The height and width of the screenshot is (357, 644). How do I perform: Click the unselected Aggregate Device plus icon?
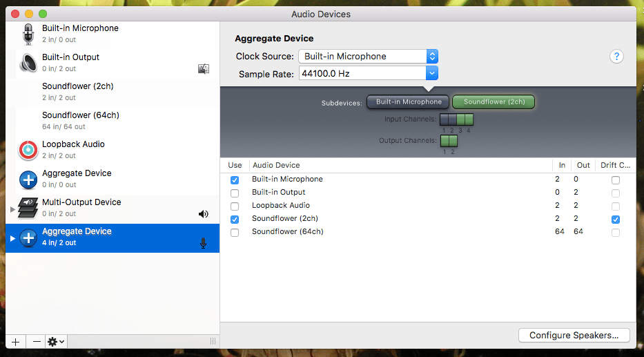point(28,179)
